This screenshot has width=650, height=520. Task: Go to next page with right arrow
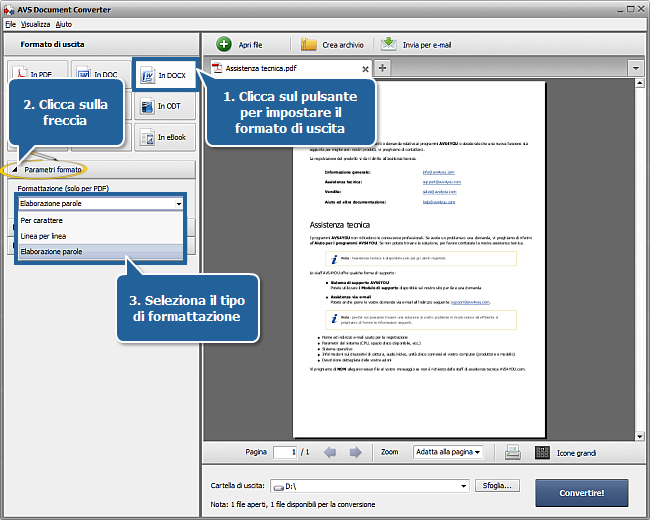(x=355, y=452)
